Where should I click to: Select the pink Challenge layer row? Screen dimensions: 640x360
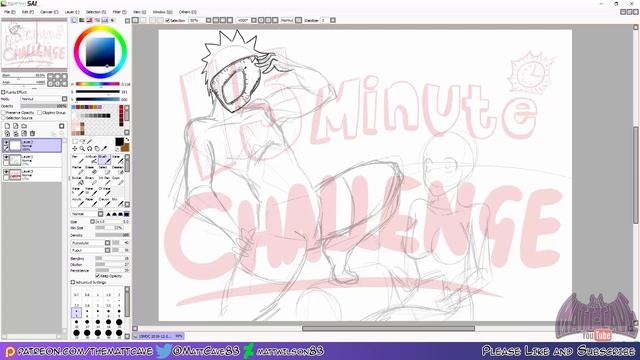pyautogui.click(x=32, y=175)
